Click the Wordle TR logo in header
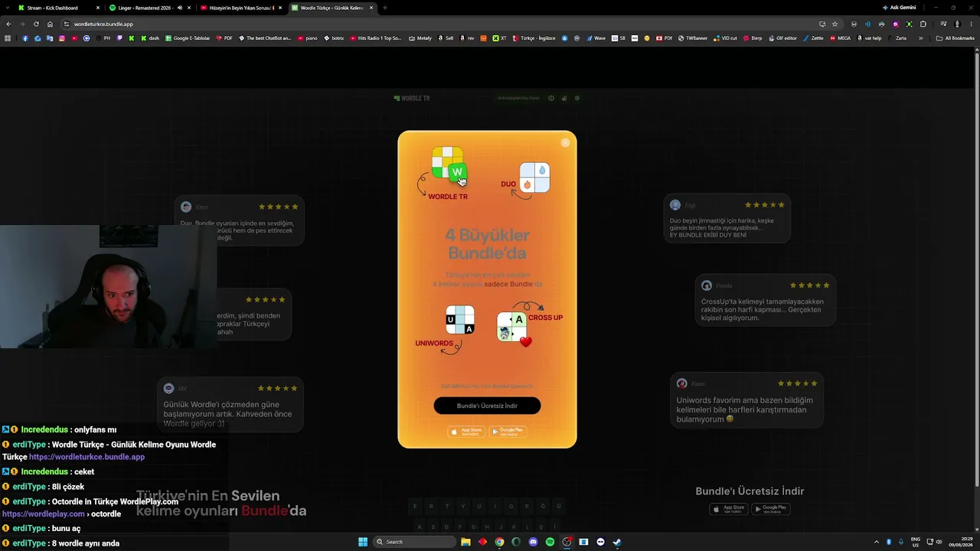Screen dimensions: 980x551 411,98
